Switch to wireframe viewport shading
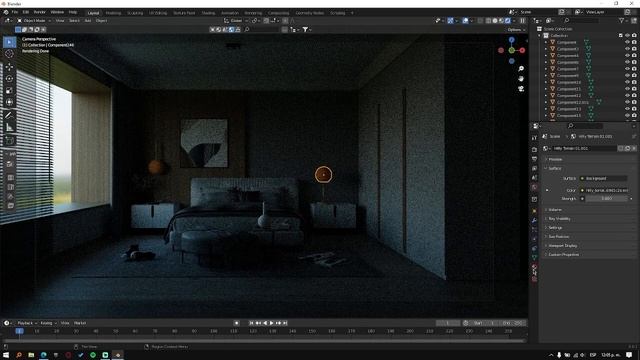The height and width of the screenshot is (360, 640). [x=489, y=20]
